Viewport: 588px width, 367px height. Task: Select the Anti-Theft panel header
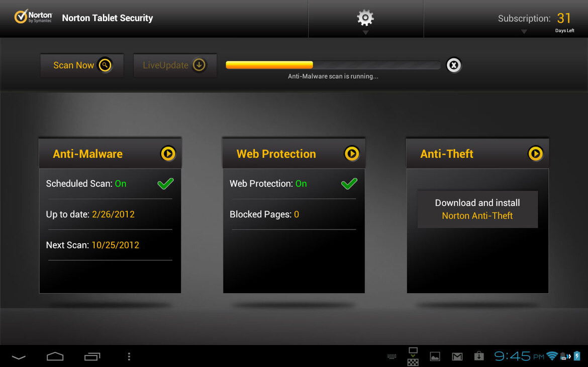(x=478, y=154)
